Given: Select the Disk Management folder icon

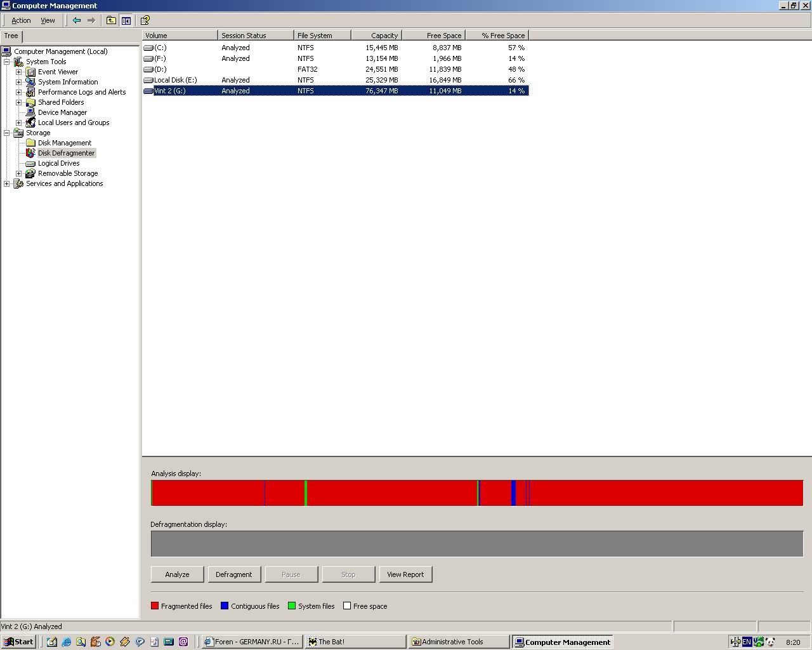Looking at the screenshot, I should coord(30,143).
